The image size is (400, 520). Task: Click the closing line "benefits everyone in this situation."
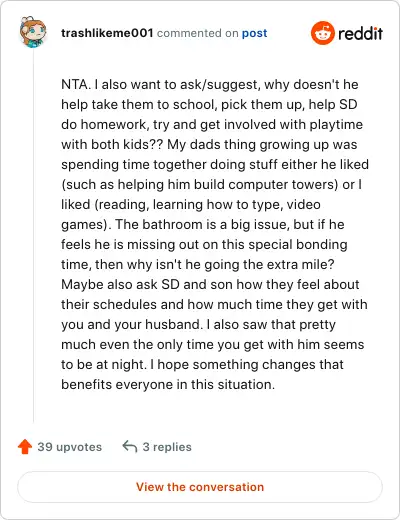coord(168,384)
